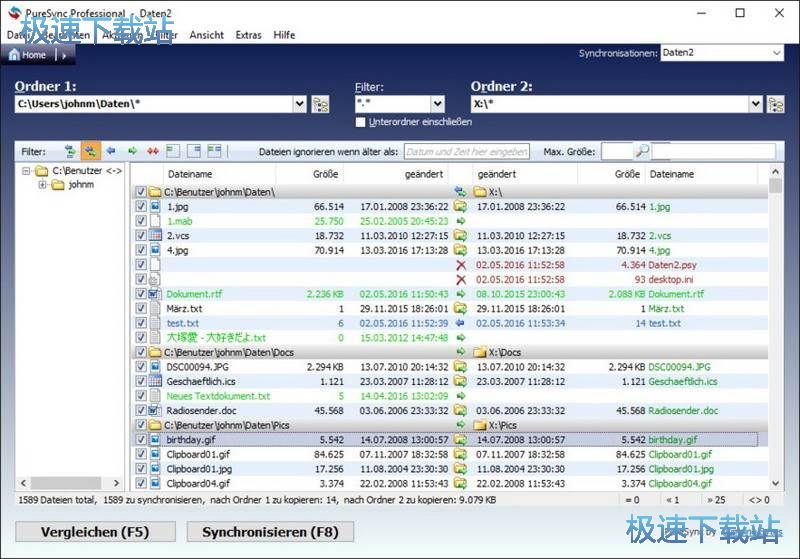Show both-sides list layout icon
Image resolution: width=800 pixels, height=559 pixels.
[x=214, y=151]
